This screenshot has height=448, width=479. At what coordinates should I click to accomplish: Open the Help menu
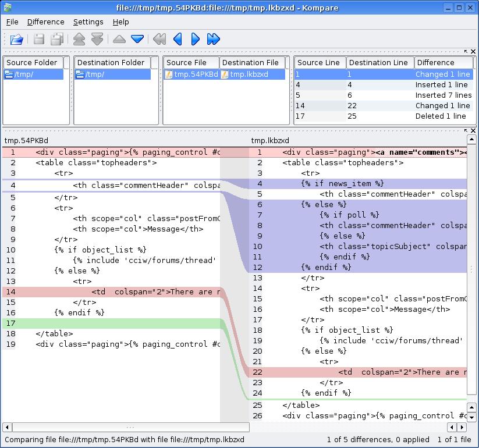[120, 22]
